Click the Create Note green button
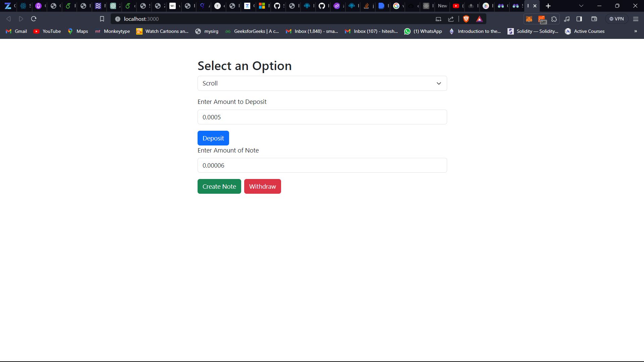 (x=219, y=186)
